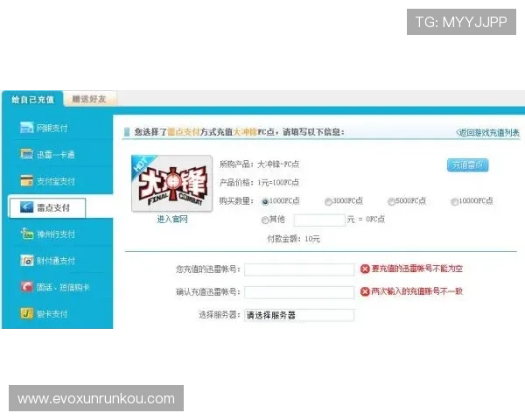525x420 pixels.
Task: Select the 其他 amount radio option
Action: point(265,220)
